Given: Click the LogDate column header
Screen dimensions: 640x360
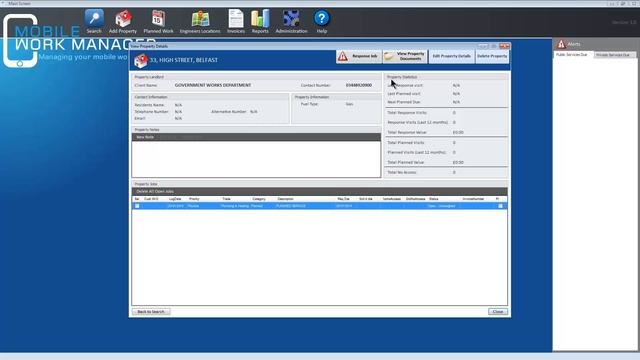Looking at the screenshot, I should (x=175, y=199).
